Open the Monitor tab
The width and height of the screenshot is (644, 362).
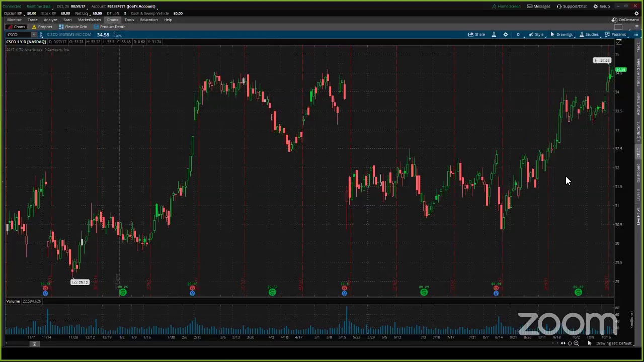[x=14, y=20]
